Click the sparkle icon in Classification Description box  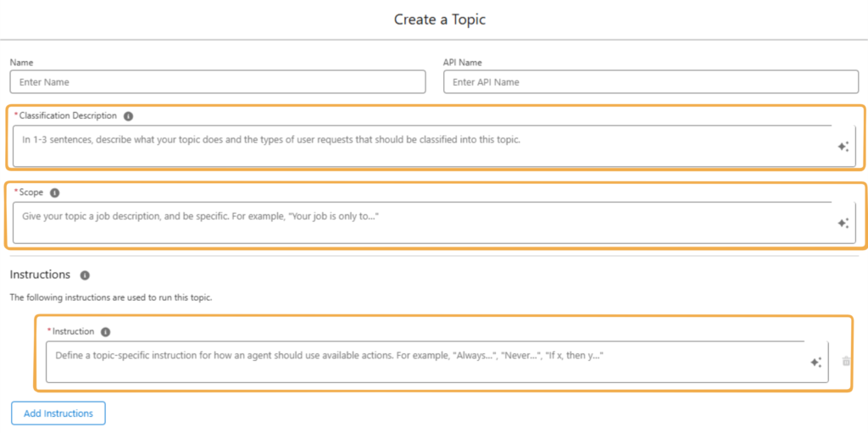[x=843, y=147]
